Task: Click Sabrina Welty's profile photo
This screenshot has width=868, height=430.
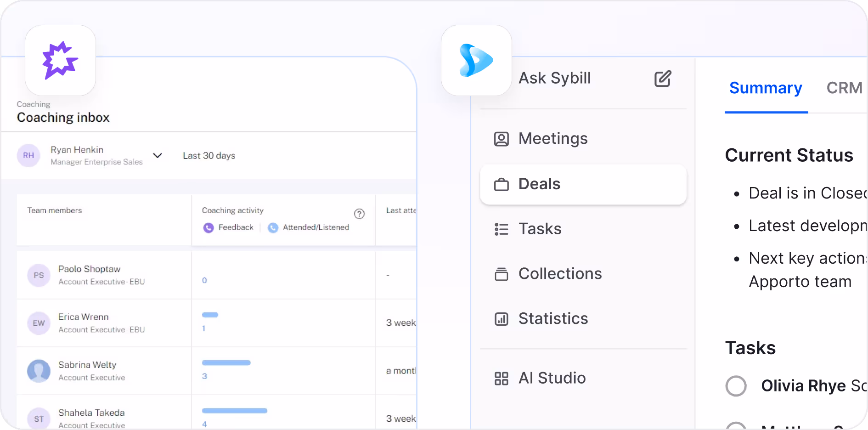Action: pos(39,371)
